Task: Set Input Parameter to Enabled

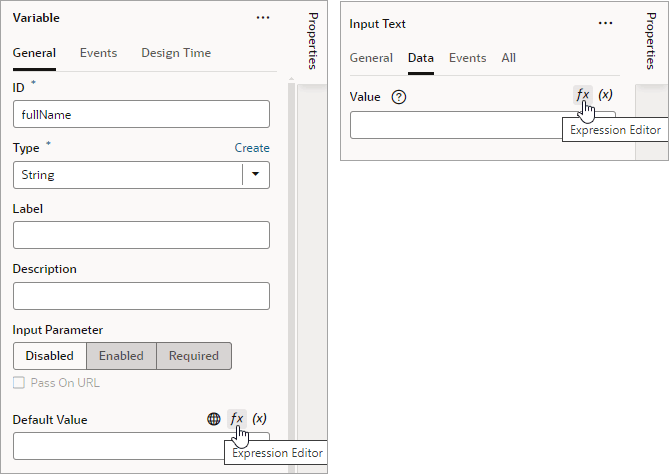Action: [121, 355]
